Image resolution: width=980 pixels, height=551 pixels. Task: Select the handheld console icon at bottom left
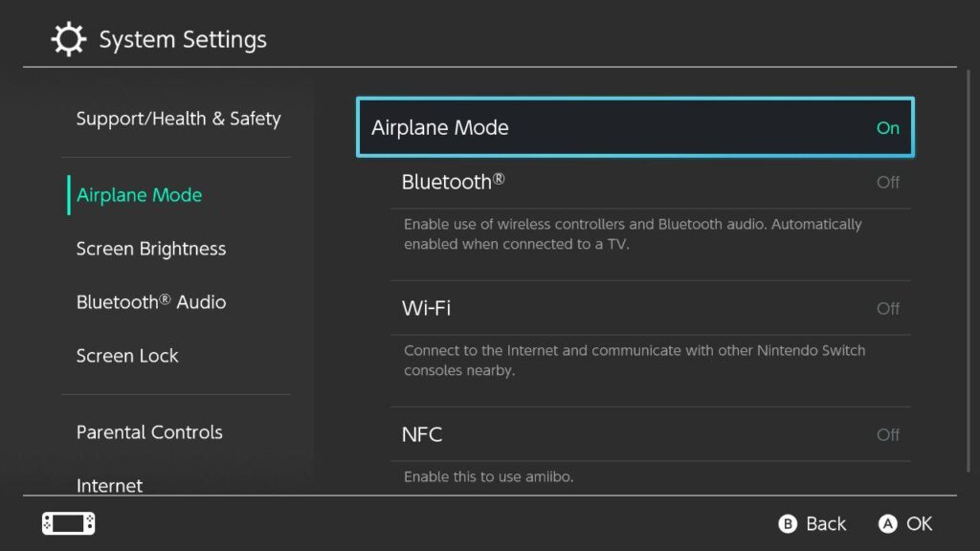(68, 523)
